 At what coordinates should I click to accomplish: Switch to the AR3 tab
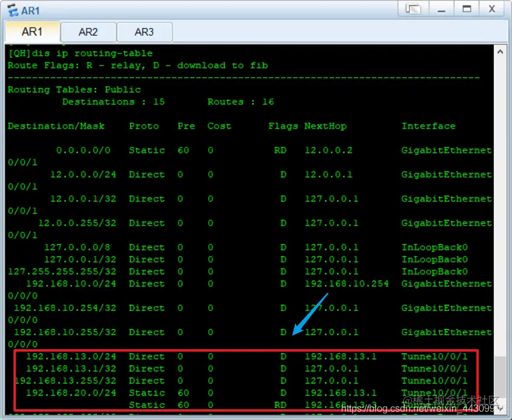(x=144, y=32)
